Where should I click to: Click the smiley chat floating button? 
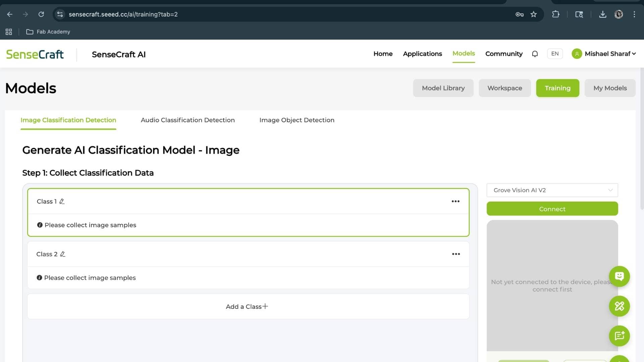pyautogui.click(x=619, y=276)
